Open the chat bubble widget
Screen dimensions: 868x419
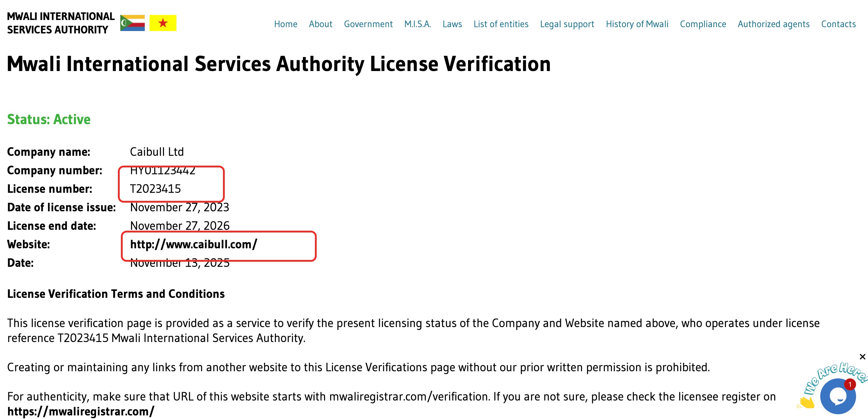(x=838, y=396)
